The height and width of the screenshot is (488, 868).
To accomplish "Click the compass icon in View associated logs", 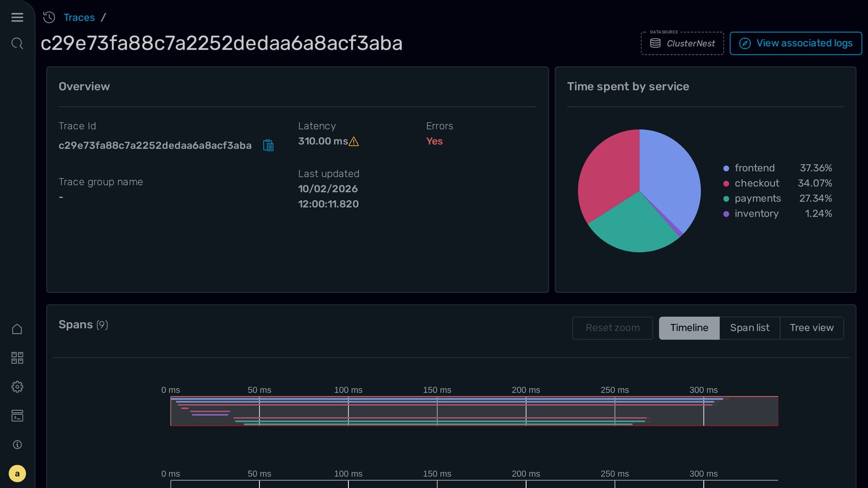I will tap(745, 43).
